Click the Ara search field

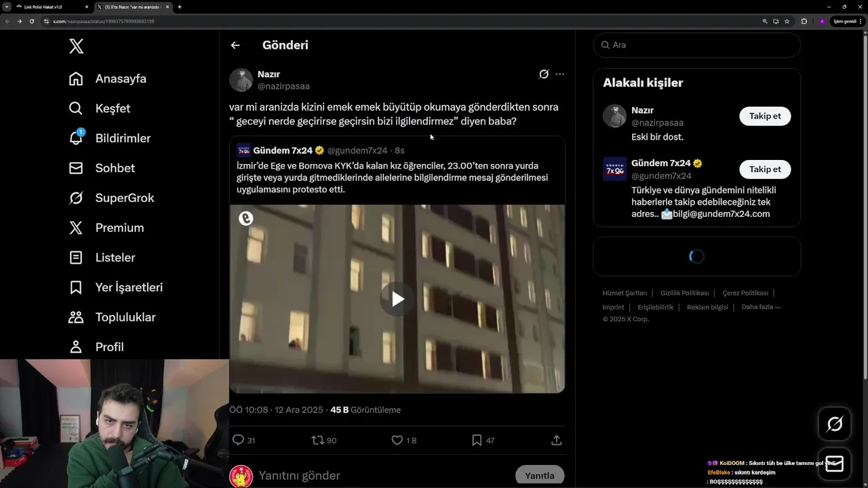[x=696, y=45]
